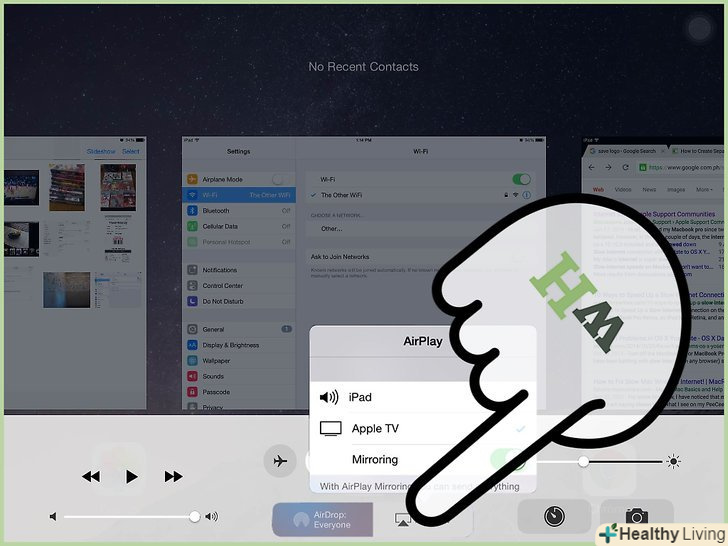Screen dimensions: 728x546
Task: Click the browser reload icon
Action: pos(626,168)
